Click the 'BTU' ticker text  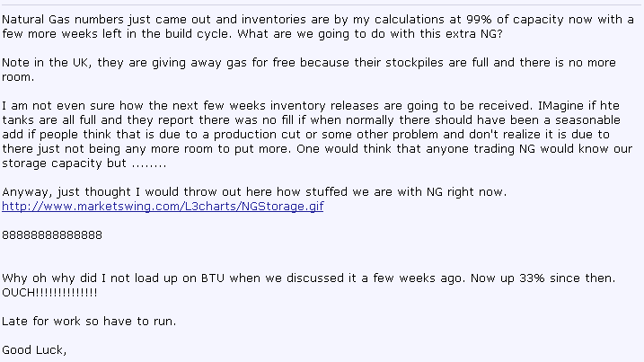point(213,278)
